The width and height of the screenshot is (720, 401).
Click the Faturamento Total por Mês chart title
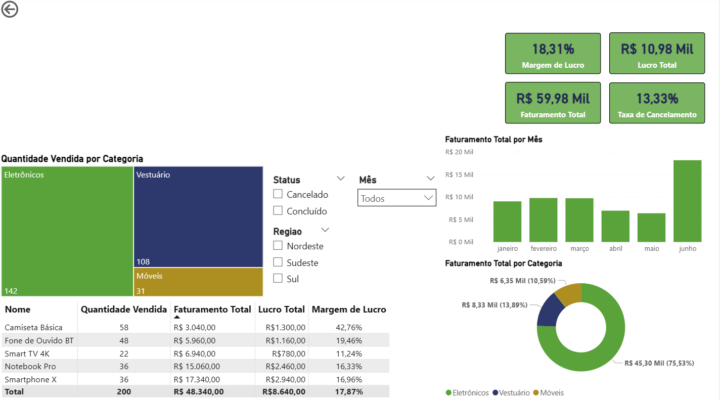494,139
